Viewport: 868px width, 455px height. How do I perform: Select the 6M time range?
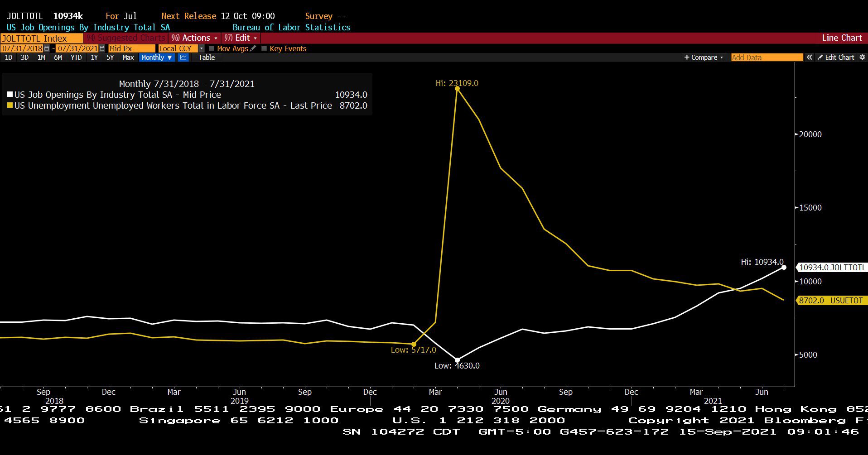pos(58,57)
